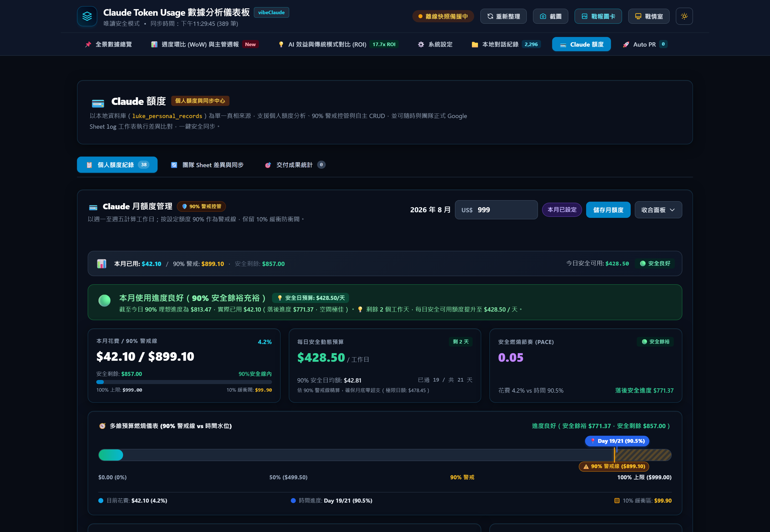Click the sync icon beside 團隊 Sheet 差異與同步
The height and width of the screenshot is (532, 770).
[x=174, y=165]
